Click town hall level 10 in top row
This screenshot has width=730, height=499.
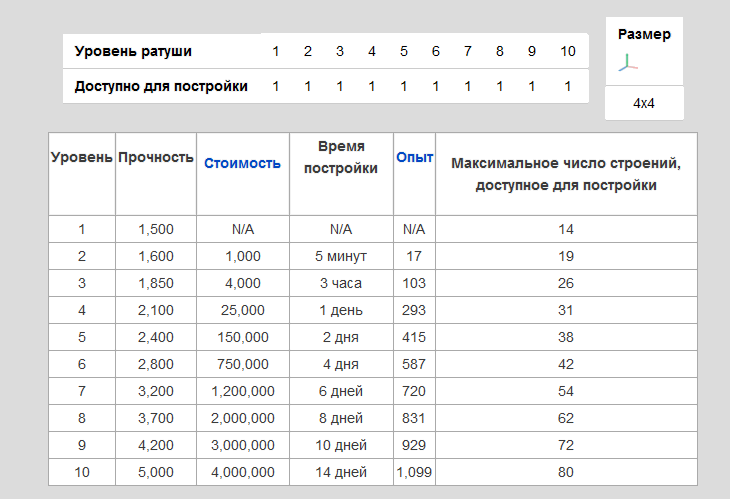click(567, 51)
